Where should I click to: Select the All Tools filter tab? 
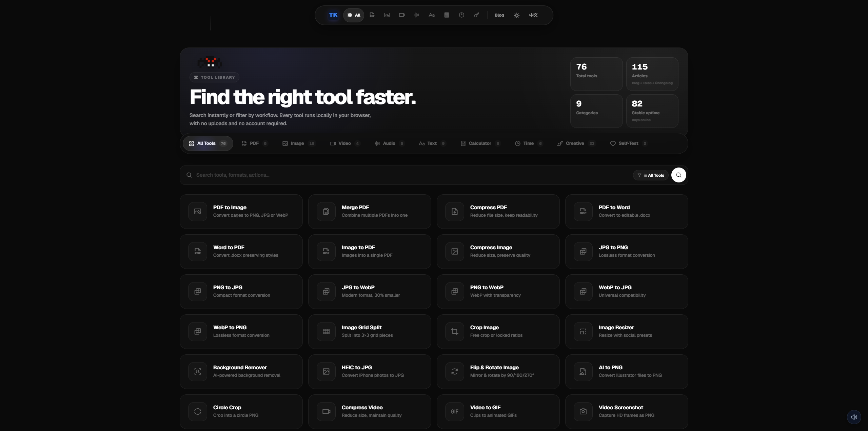tap(208, 143)
